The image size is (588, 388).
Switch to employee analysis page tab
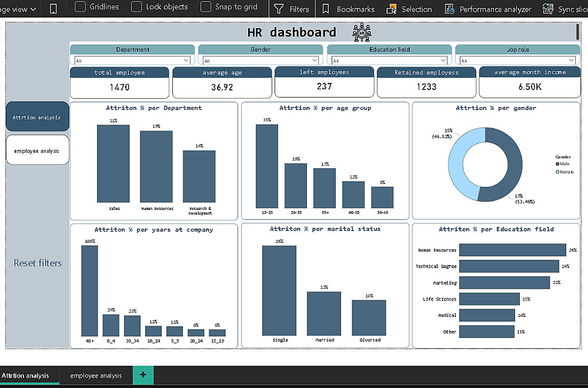[x=96, y=375]
